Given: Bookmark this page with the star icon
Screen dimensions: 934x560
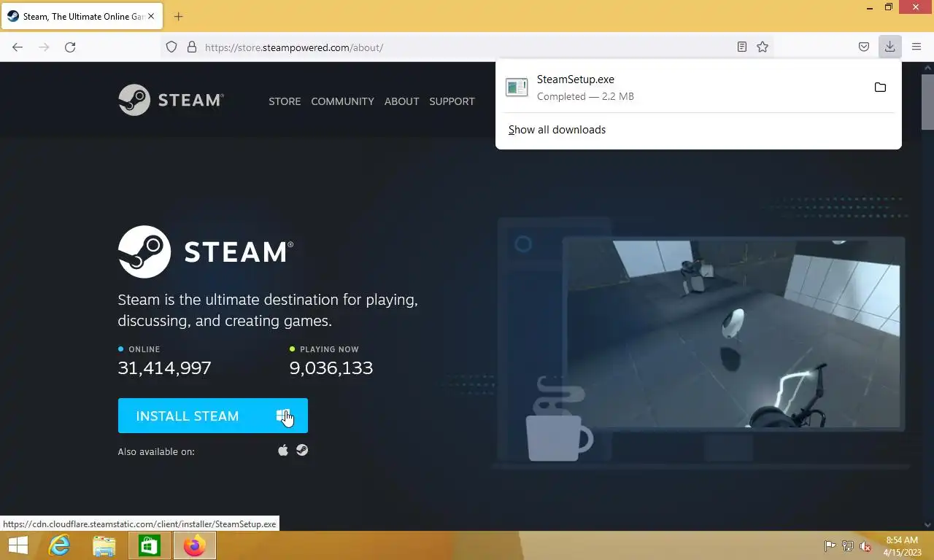Looking at the screenshot, I should tap(763, 47).
